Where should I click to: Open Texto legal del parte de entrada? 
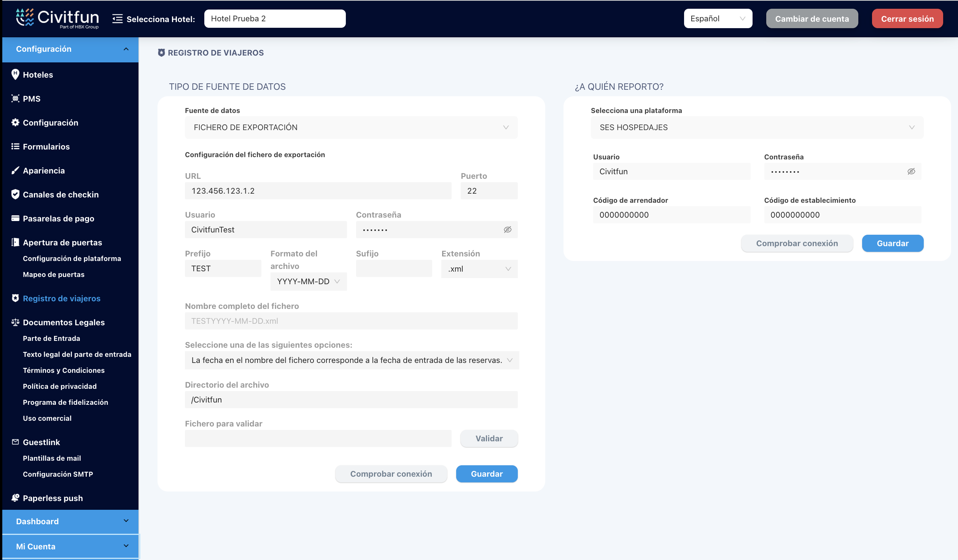click(77, 355)
